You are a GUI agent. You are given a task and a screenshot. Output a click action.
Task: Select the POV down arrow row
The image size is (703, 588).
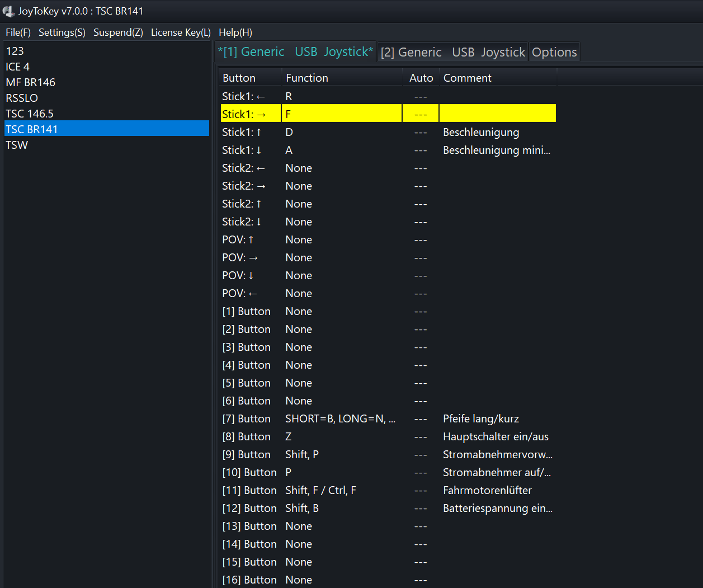[x=388, y=275]
